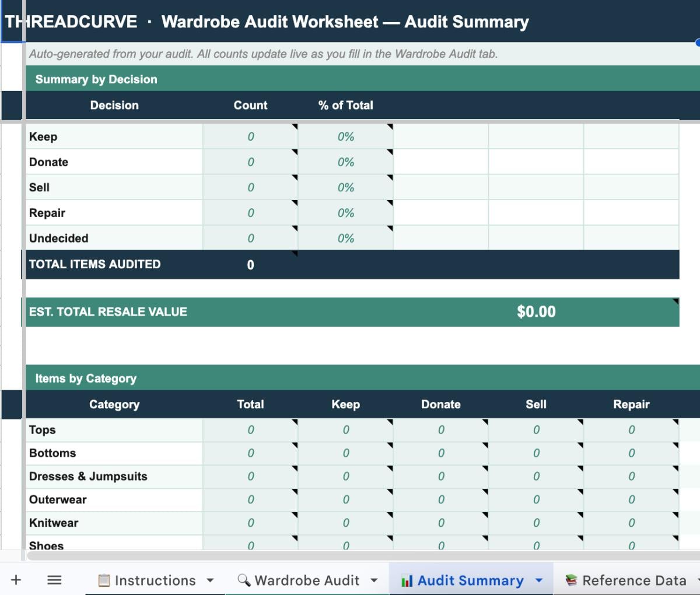
Task: Click the note marker on the Keep count cell
Action: (x=295, y=127)
